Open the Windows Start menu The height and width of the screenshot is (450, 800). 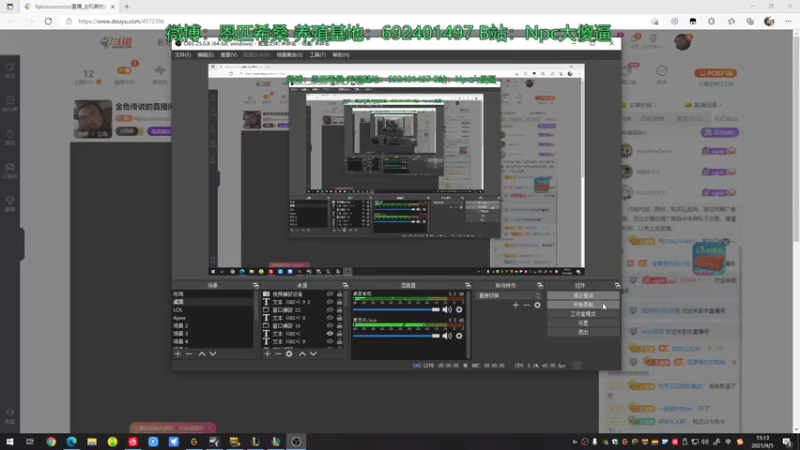(10, 441)
